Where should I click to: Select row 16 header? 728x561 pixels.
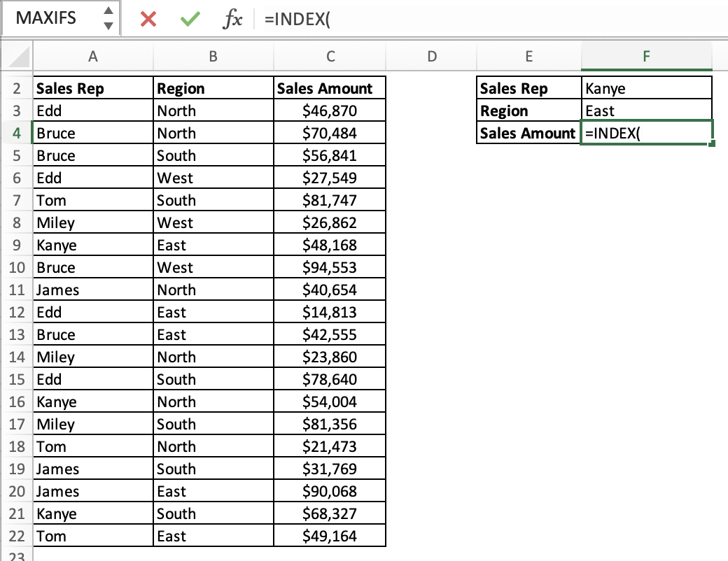tap(17, 402)
